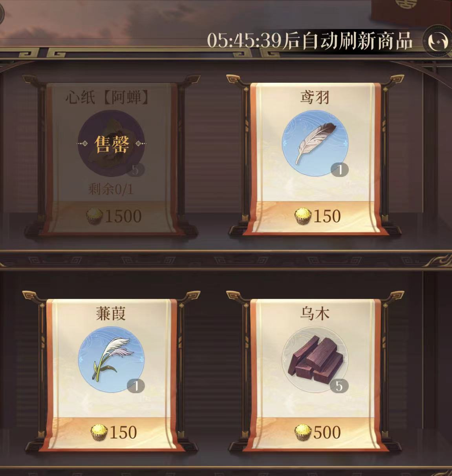Viewport: 452px width, 476px height.
Task: Buy 鸢羽 for 150 coins
Action: [318, 216]
